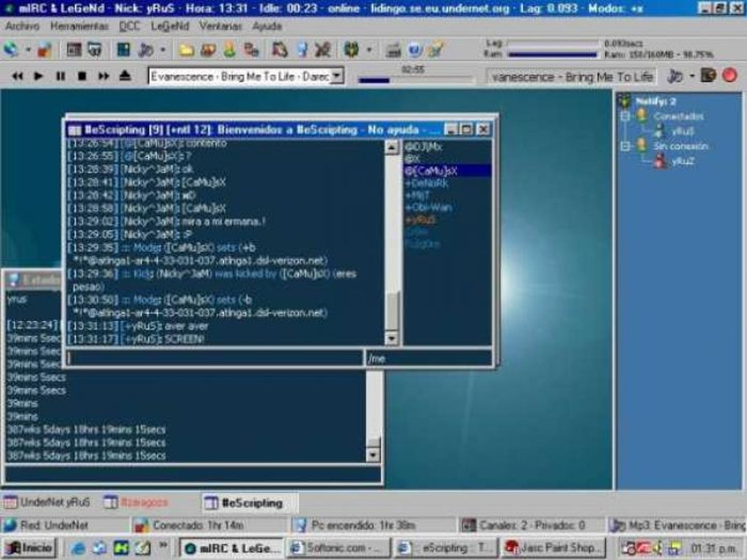Switch to UnderNet yRuS status tab
Image resolution: width=747 pixels, height=560 pixels.
(x=47, y=502)
